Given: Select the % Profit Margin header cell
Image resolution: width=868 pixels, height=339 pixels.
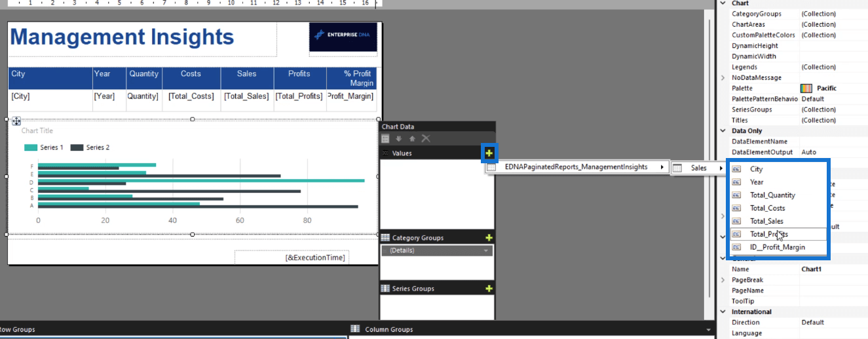Looking at the screenshot, I should (352, 78).
